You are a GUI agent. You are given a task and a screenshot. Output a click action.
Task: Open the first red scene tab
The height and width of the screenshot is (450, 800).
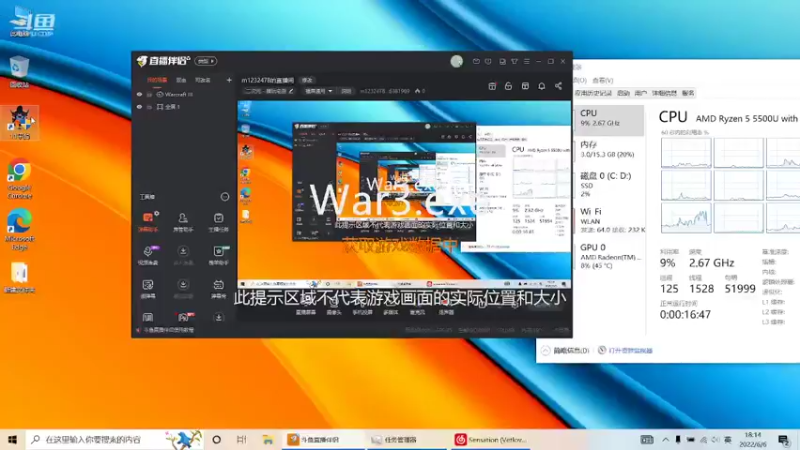(157, 80)
